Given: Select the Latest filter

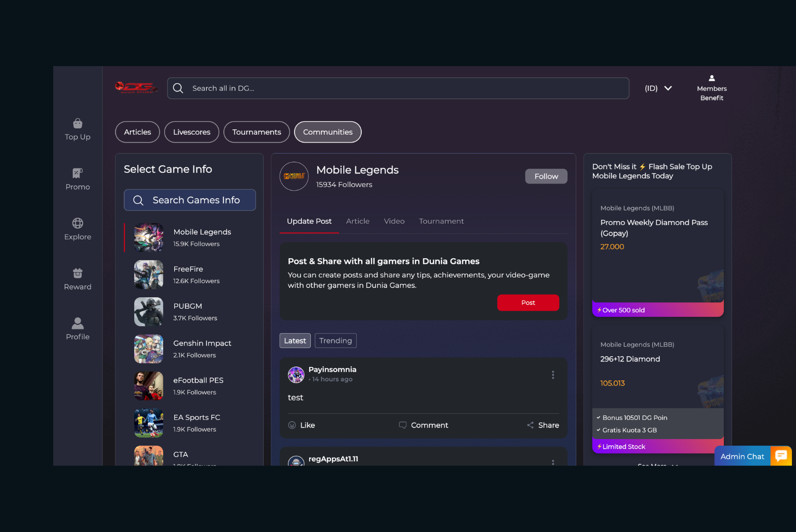Looking at the screenshot, I should click(295, 341).
